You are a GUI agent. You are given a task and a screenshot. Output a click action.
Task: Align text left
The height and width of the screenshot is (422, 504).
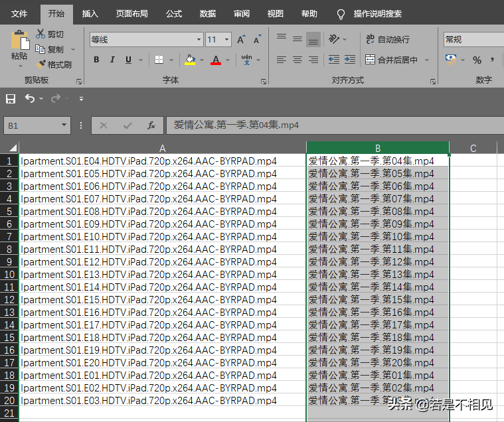[282, 60]
